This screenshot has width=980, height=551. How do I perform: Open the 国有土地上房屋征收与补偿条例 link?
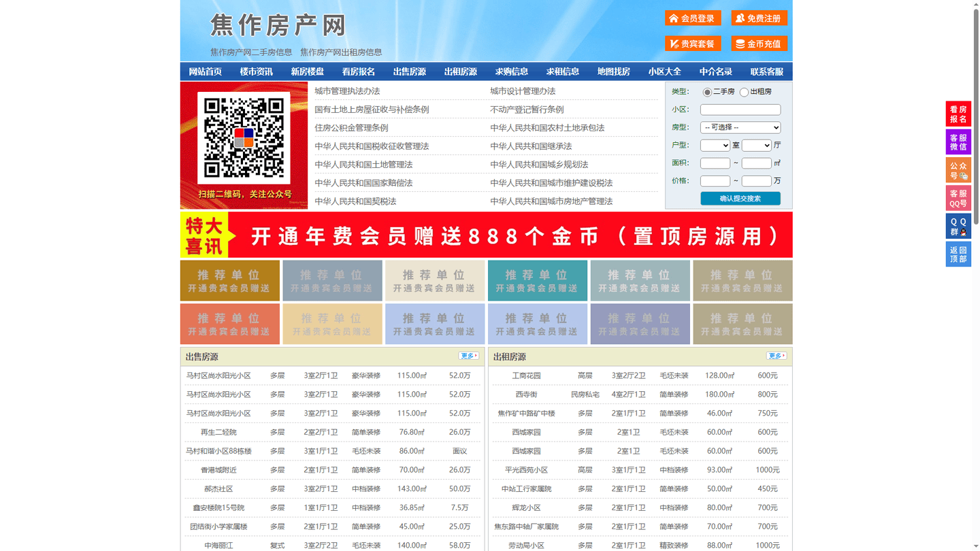click(372, 110)
